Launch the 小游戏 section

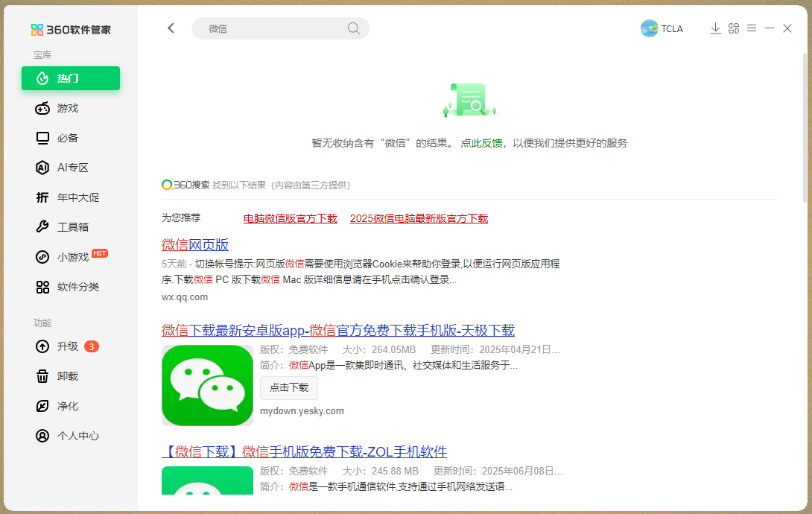[71, 257]
